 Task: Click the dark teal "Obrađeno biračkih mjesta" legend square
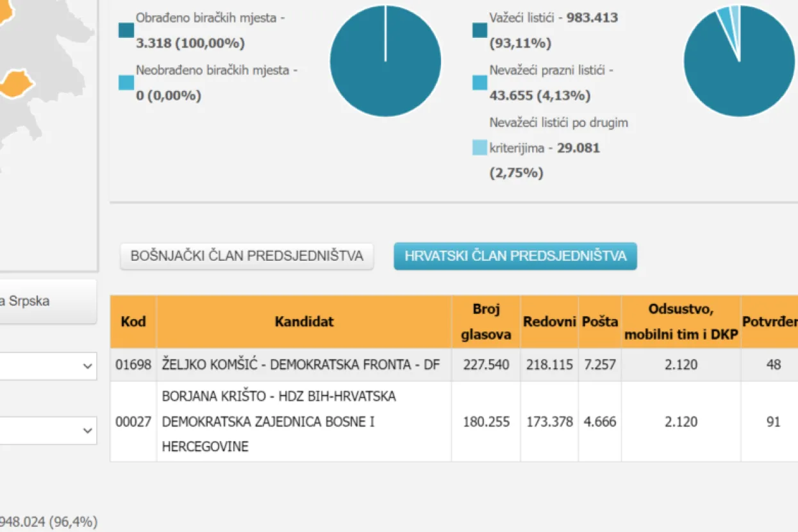(124, 29)
